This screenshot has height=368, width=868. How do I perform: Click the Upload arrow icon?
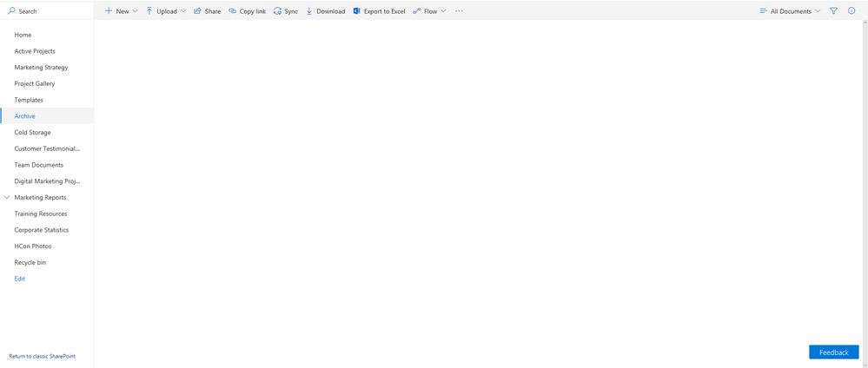[149, 11]
